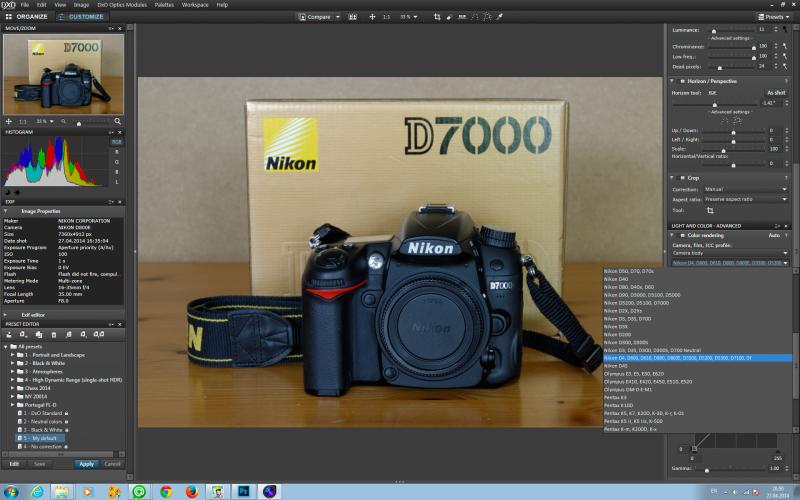Open side-by-side comparison view icon

pos(353,17)
